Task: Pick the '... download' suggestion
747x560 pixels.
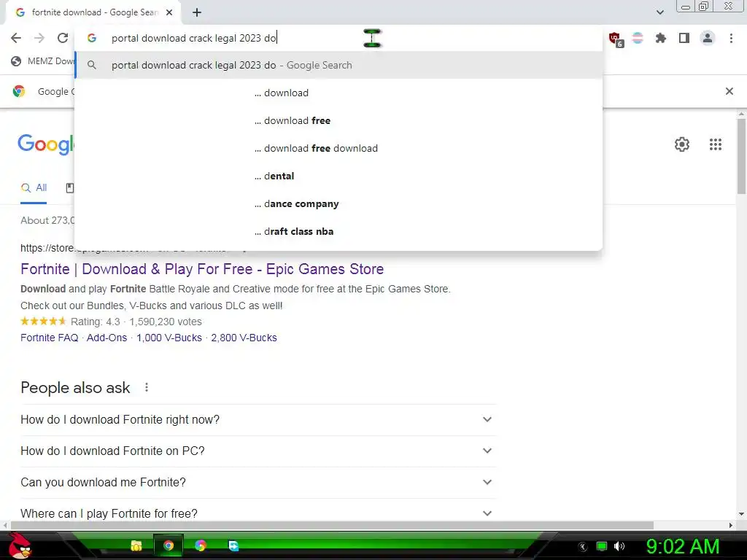Action: [x=338, y=93]
